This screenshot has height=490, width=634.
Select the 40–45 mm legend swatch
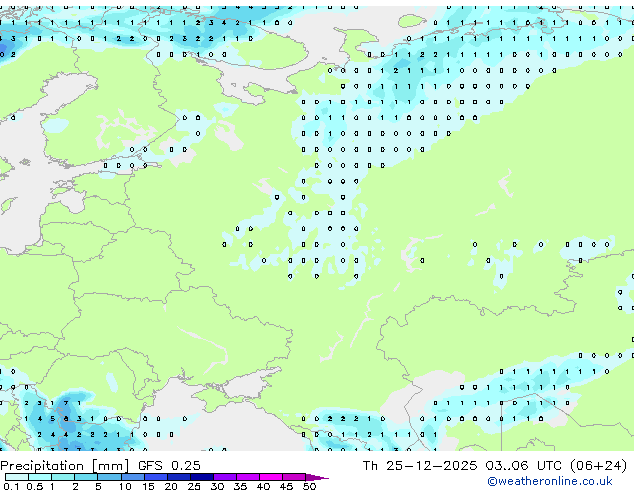coord(271,477)
